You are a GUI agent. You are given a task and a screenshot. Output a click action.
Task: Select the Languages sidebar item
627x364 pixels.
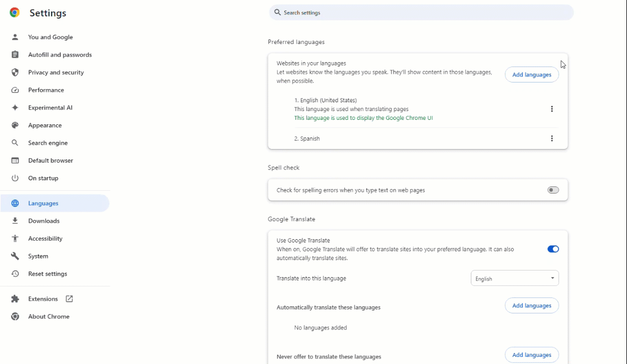(55, 203)
